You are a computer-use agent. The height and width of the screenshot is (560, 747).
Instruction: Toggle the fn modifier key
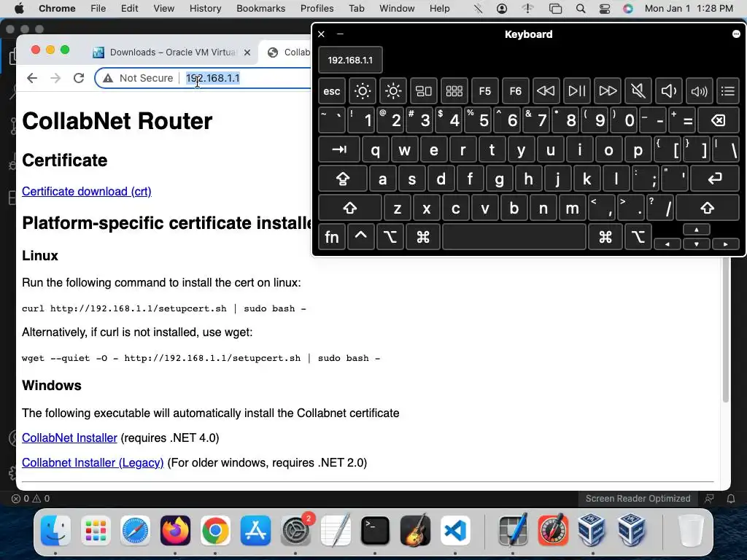[x=332, y=237]
